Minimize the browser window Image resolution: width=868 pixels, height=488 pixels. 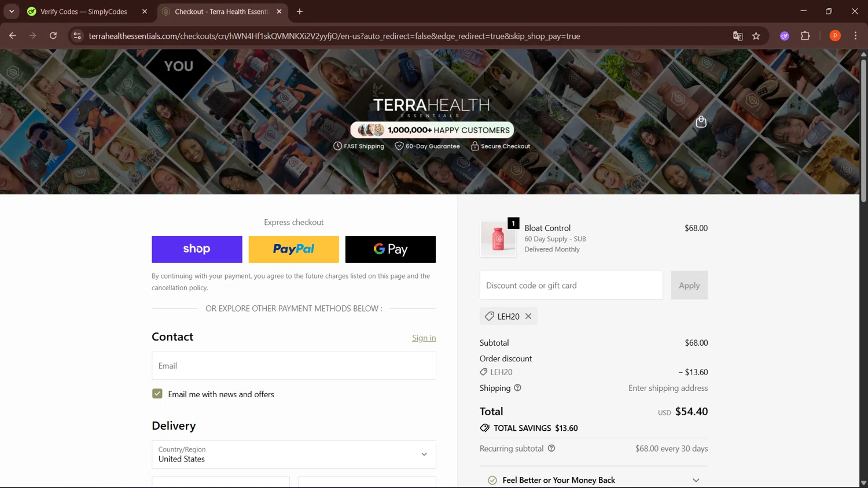click(x=803, y=11)
